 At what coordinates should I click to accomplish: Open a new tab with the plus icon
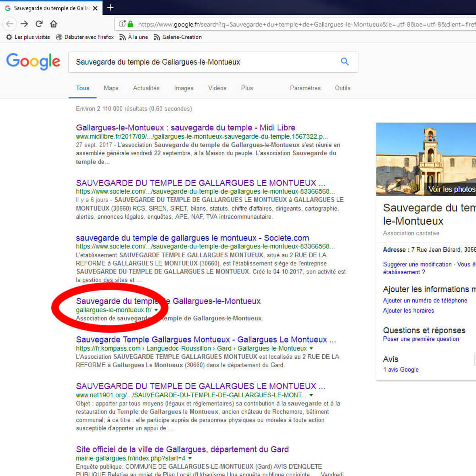pos(110,7)
